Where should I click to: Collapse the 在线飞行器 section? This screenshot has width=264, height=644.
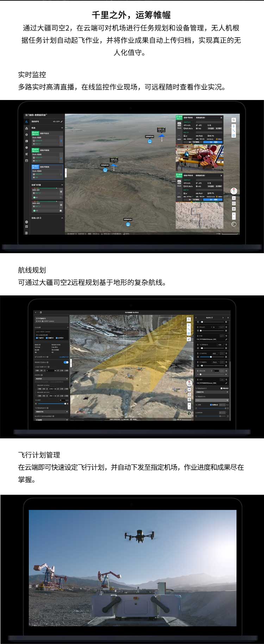pos(62,185)
